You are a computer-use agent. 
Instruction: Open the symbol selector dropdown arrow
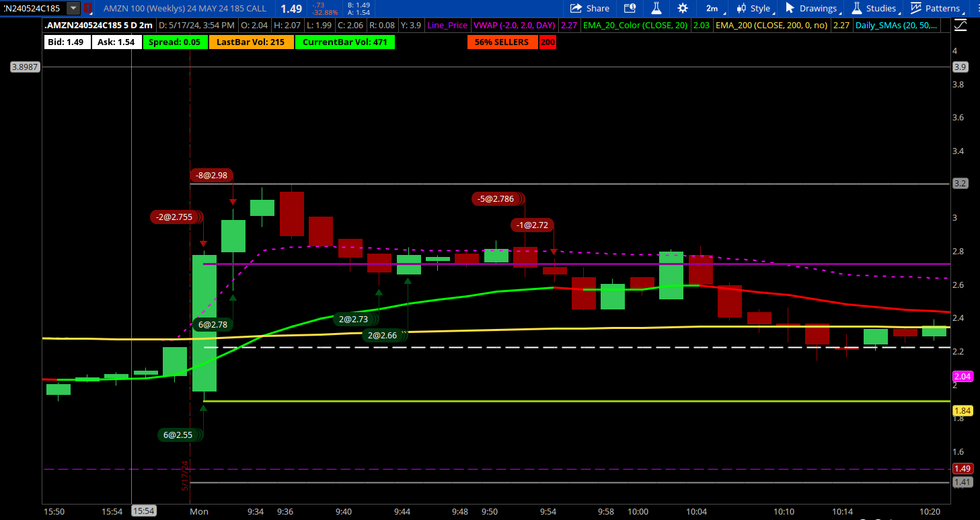pyautogui.click(x=73, y=8)
